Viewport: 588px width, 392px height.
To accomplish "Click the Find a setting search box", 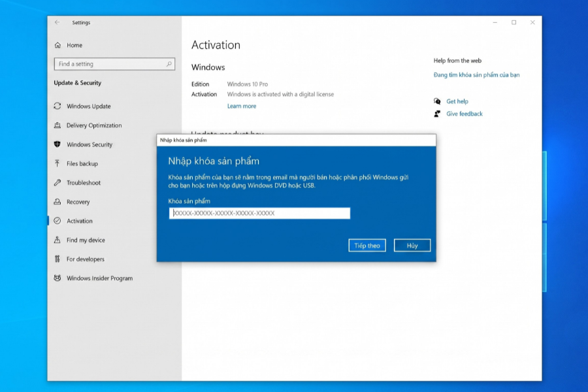I will tap(114, 64).
